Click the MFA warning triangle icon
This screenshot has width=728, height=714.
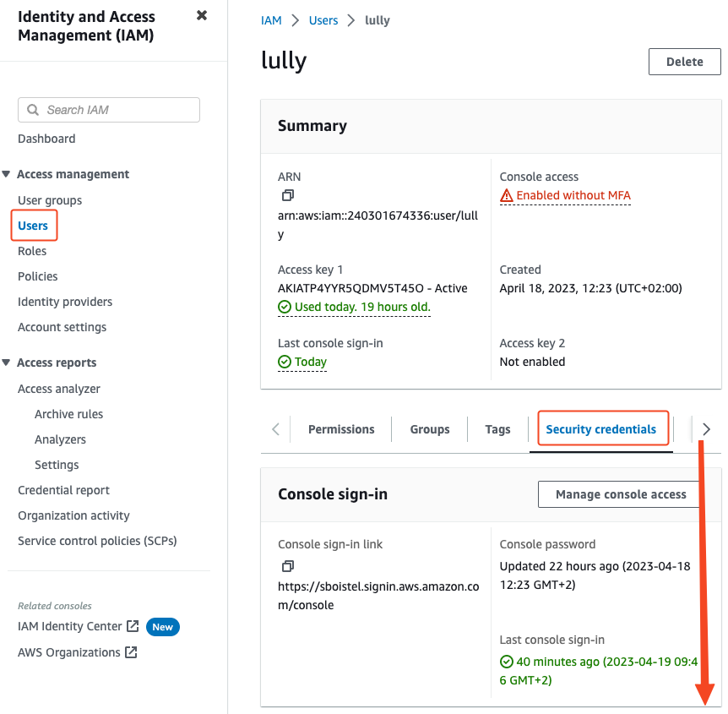507,196
